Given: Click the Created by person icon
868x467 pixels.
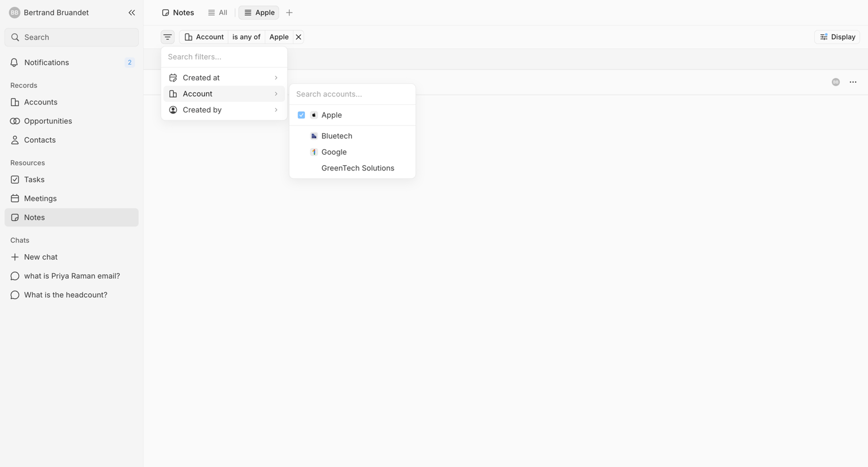Looking at the screenshot, I should (x=173, y=110).
